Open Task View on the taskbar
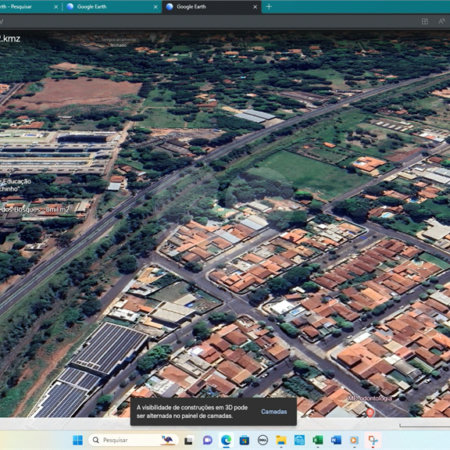 click(x=189, y=440)
